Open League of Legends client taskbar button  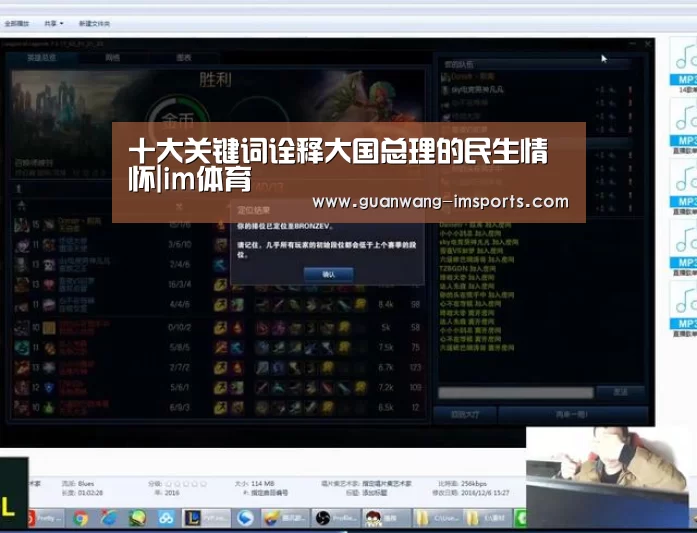point(206,518)
